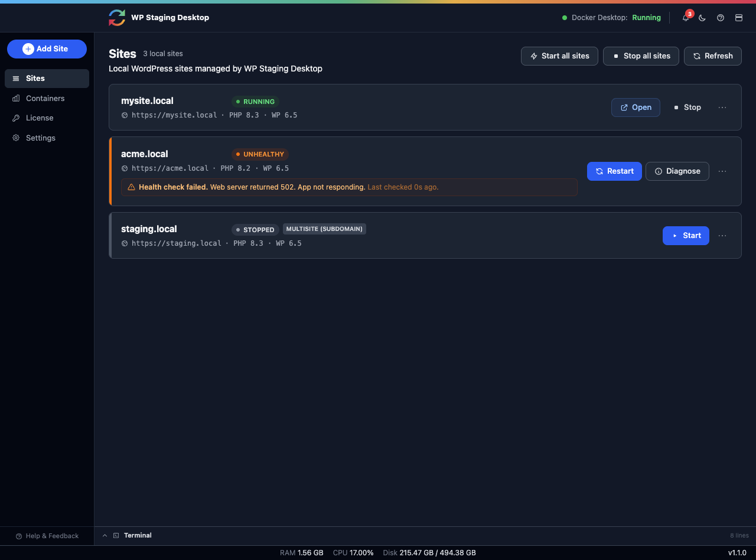Click the warning triangle in health check alert

(x=132, y=187)
